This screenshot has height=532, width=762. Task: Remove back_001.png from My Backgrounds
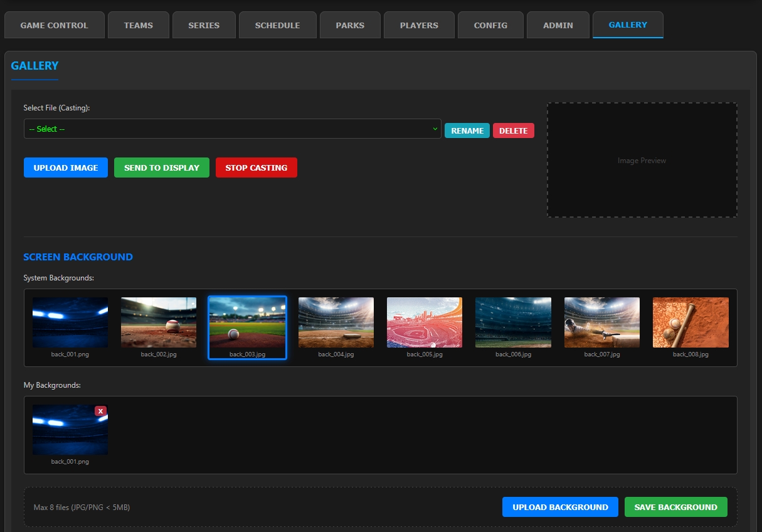pos(100,411)
